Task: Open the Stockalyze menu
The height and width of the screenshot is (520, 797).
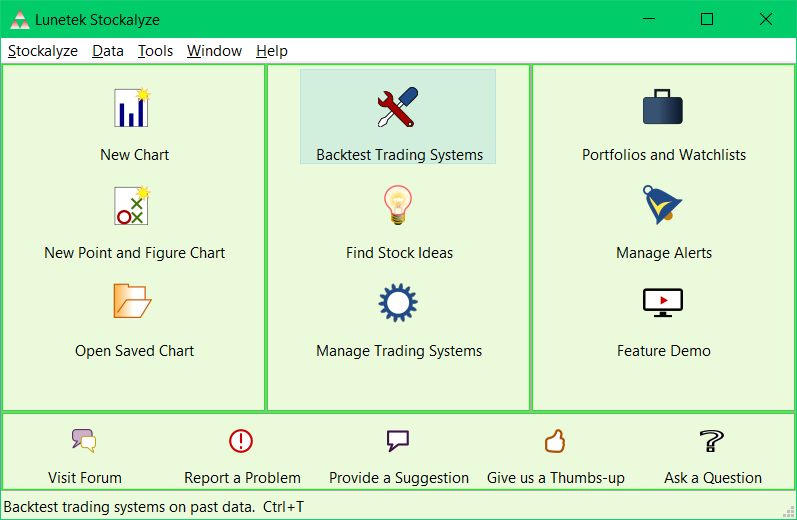Action: click(43, 51)
